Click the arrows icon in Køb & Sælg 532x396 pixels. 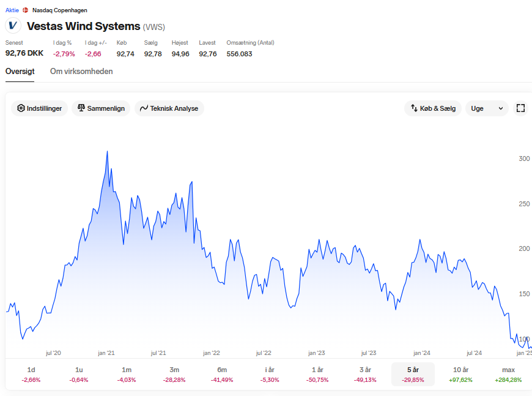pyautogui.click(x=414, y=108)
